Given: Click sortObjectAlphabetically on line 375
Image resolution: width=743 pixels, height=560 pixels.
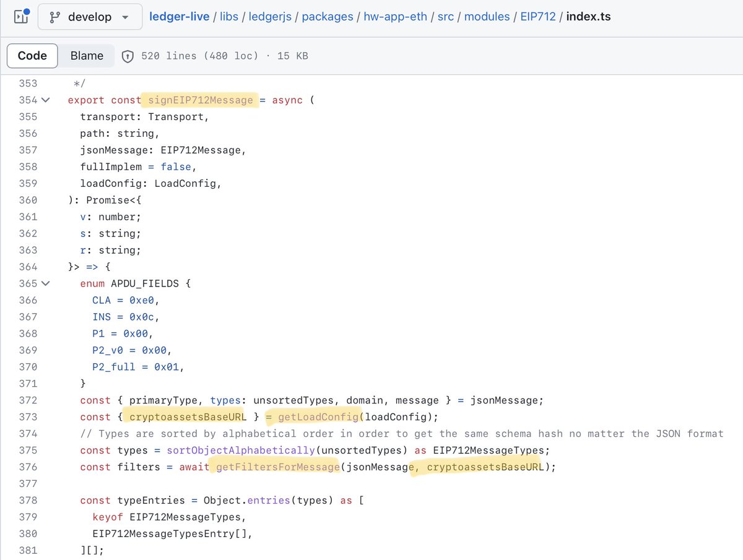Looking at the screenshot, I should coord(241,450).
